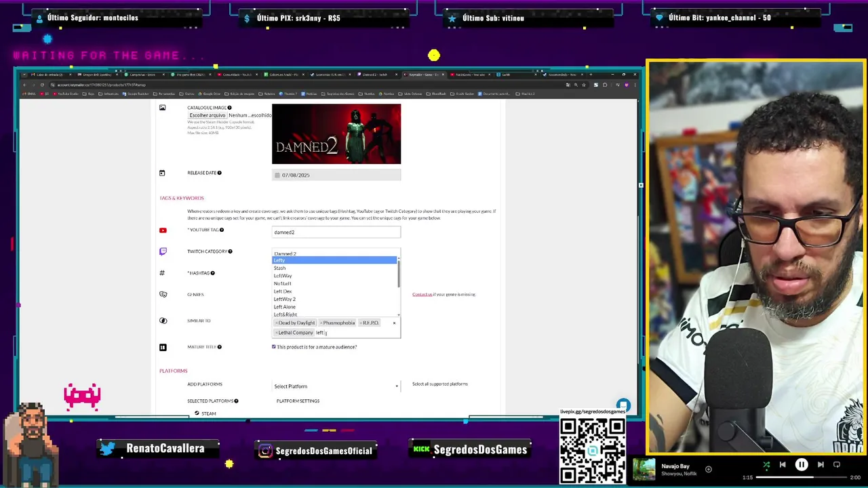Toggle shuffle in the music player

pyautogui.click(x=766, y=465)
